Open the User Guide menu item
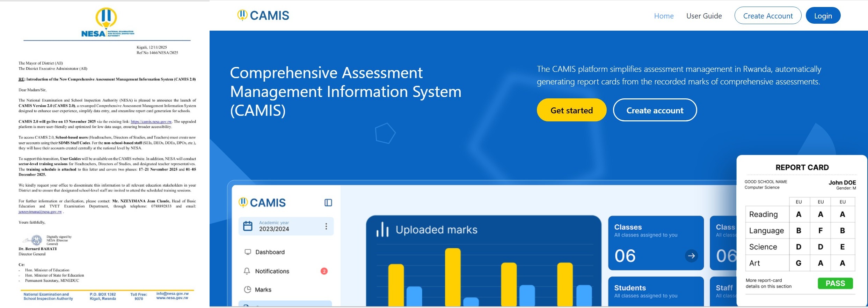The width and height of the screenshot is (868, 308). coord(704,16)
